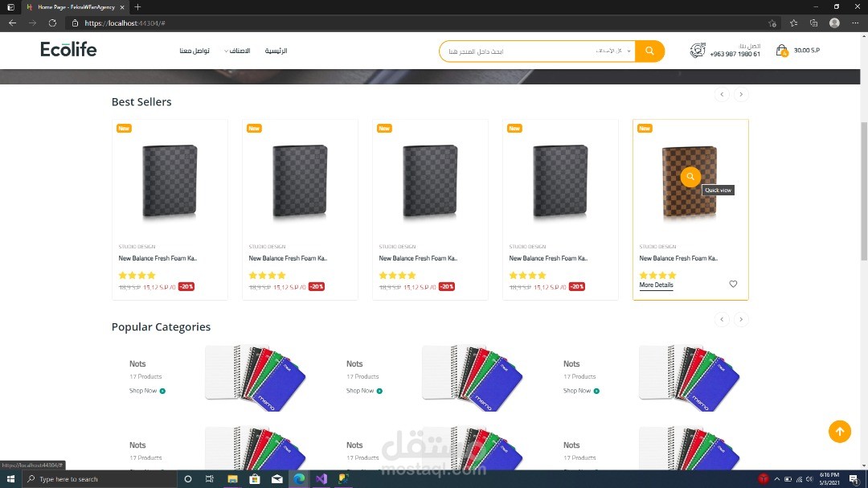Click the orange search magnifier button

(649, 51)
